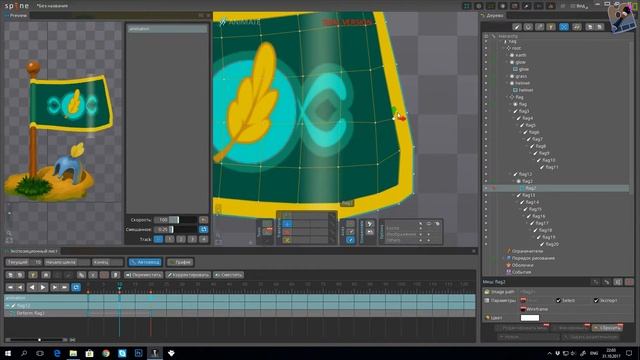Select 'animation' in the Preview list
Image resolution: width=640 pixels, height=360 pixels.
pyautogui.click(x=167, y=29)
